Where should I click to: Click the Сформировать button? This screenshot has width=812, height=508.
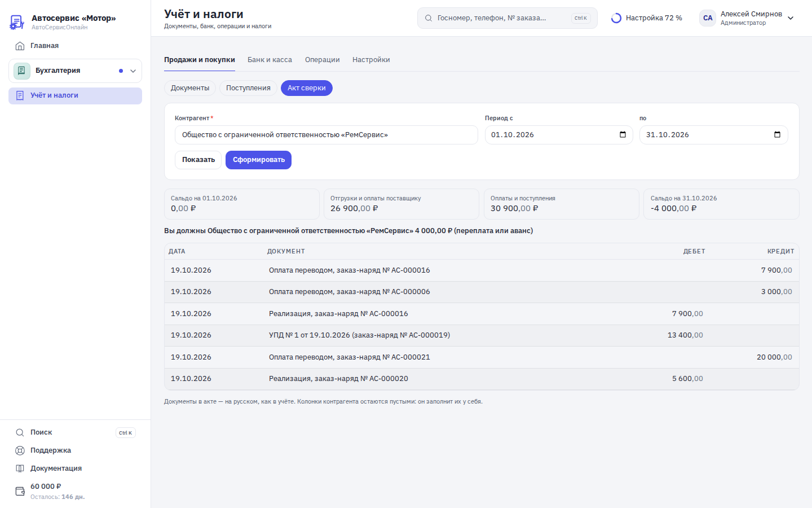pos(258,160)
